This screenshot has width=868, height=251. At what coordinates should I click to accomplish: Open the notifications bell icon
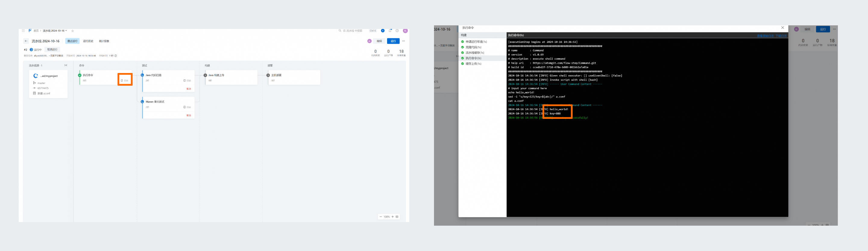(x=390, y=31)
